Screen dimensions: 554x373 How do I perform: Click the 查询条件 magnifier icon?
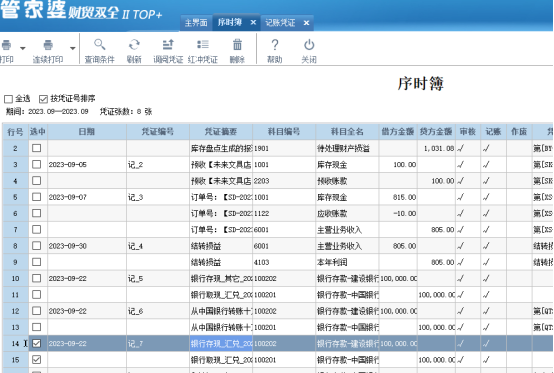click(x=100, y=45)
